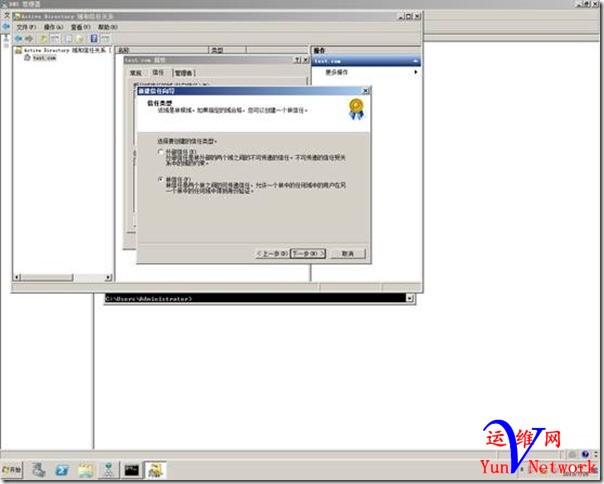Click the Refresh toolbar icon
This screenshot has width=604, height=484.
pyautogui.click(x=69, y=39)
